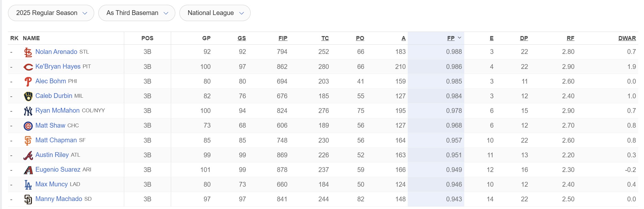The image size is (644, 209).
Task: Sort the table by FP column
Action: 451,38
